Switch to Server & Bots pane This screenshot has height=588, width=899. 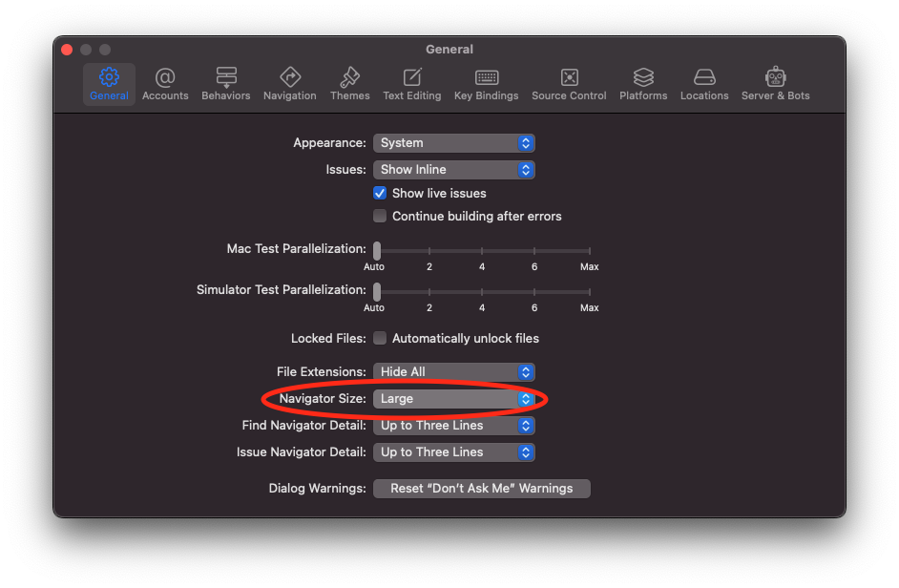pos(775,84)
